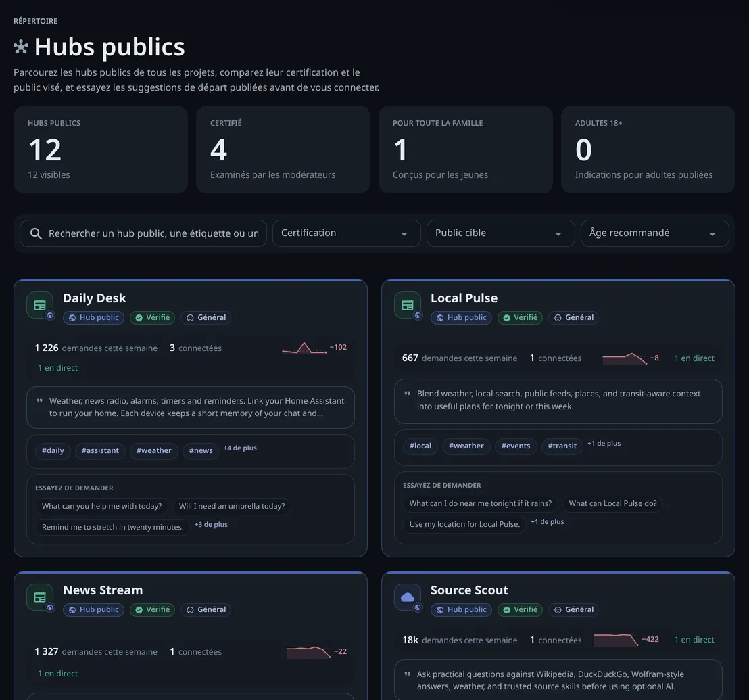This screenshot has height=700, width=749.
Task: Try prompt "Remind me to stretch in twenty minutes."
Action: [113, 527]
